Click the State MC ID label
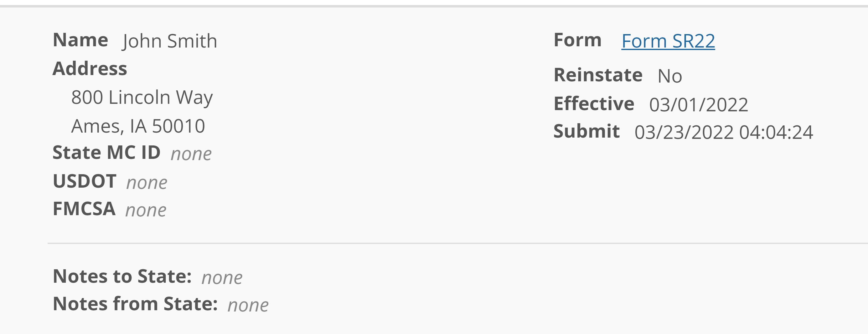This screenshot has width=868, height=334. point(107,153)
